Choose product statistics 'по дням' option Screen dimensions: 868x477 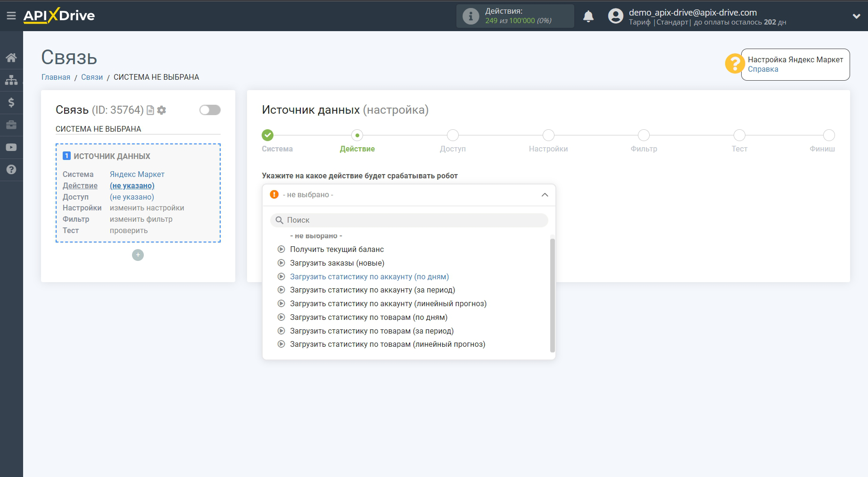coord(369,317)
